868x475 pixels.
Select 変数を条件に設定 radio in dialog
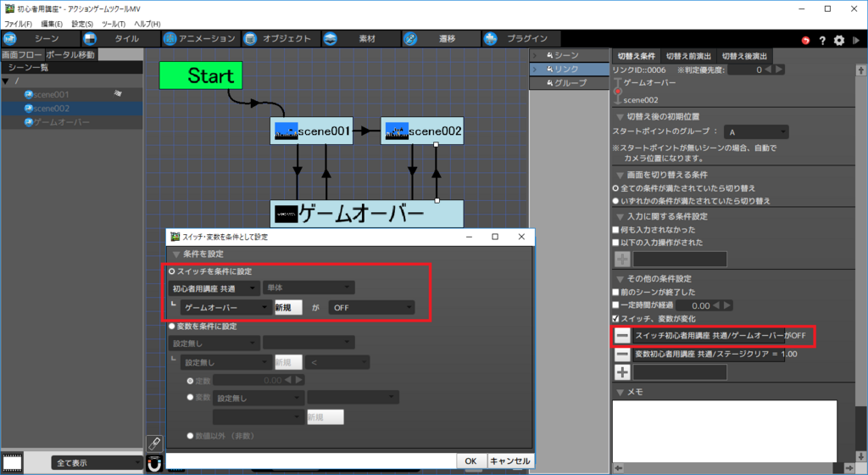[172, 326]
